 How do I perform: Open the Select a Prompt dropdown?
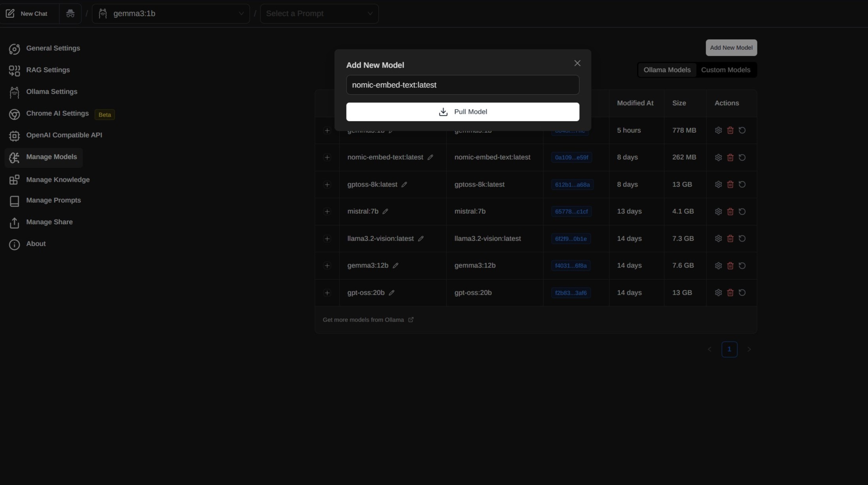coord(319,13)
